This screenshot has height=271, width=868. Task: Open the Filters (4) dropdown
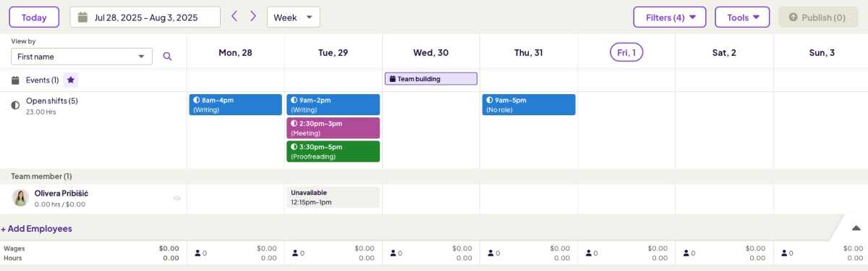click(x=670, y=17)
